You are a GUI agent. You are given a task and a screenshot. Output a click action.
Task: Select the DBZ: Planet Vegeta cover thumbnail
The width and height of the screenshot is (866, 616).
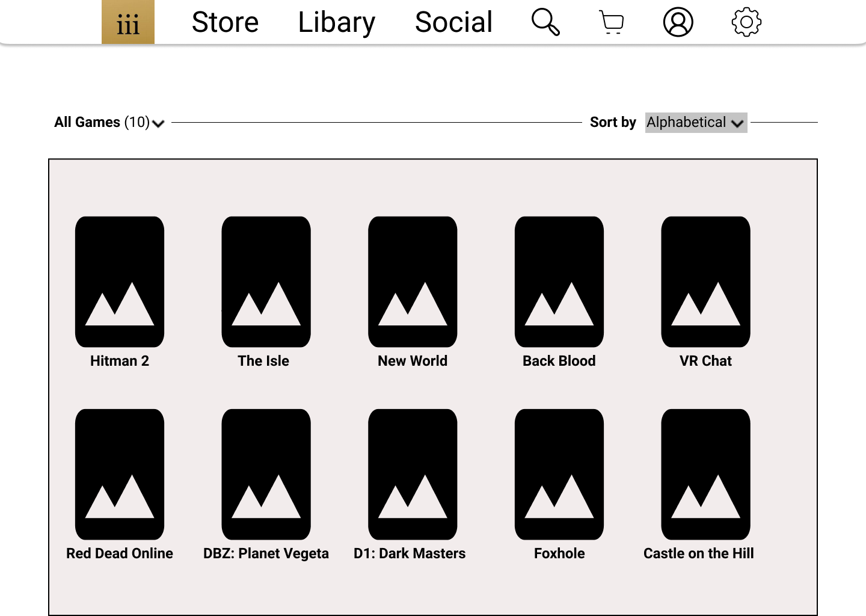(x=266, y=474)
